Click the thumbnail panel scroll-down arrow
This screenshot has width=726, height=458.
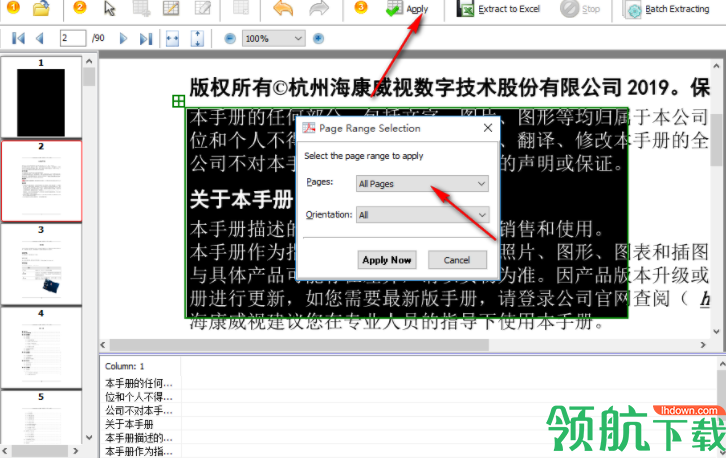coord(89,437)
